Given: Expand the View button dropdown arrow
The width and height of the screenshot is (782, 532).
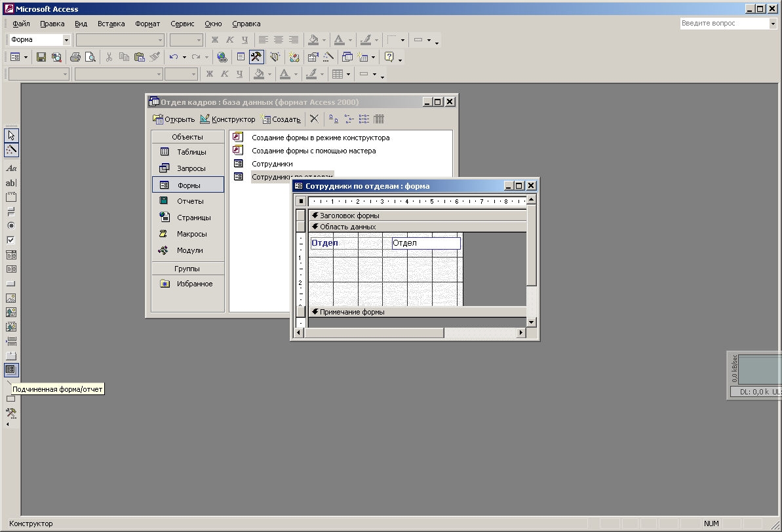Looking at the screenshot, I should tap(26, 57).
